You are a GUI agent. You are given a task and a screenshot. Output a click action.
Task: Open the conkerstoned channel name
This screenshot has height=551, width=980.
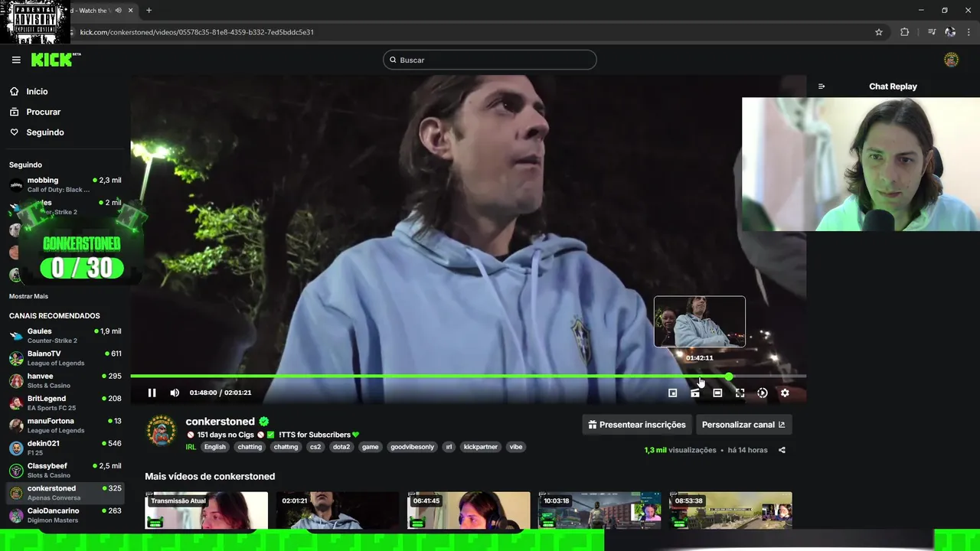[x=220, y=422]
